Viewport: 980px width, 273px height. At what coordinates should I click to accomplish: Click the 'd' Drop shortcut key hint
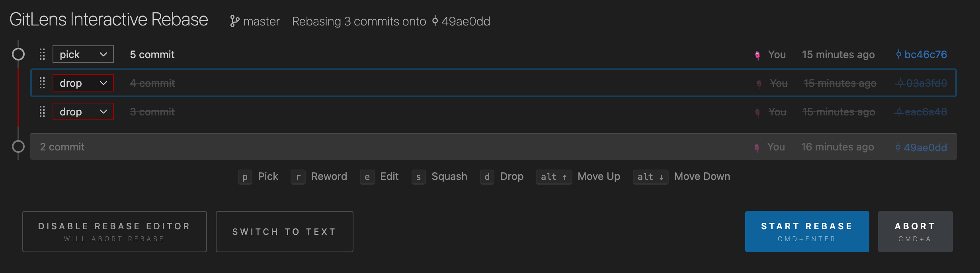(x=487, y=177)
